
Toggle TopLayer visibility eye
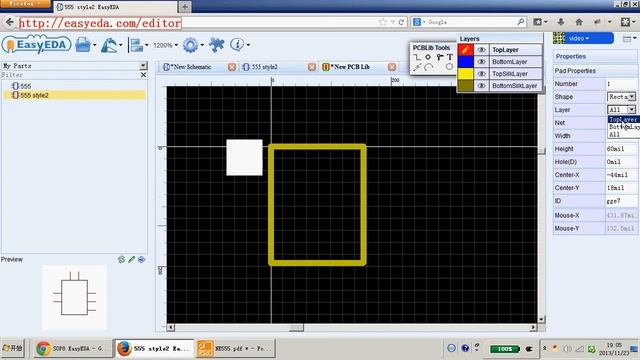(x=481, y=50)
